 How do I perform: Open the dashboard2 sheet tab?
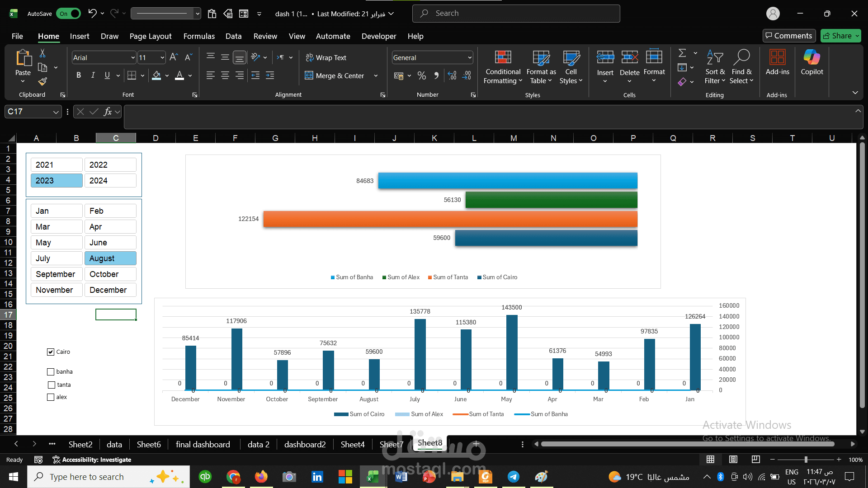[305, 445]
